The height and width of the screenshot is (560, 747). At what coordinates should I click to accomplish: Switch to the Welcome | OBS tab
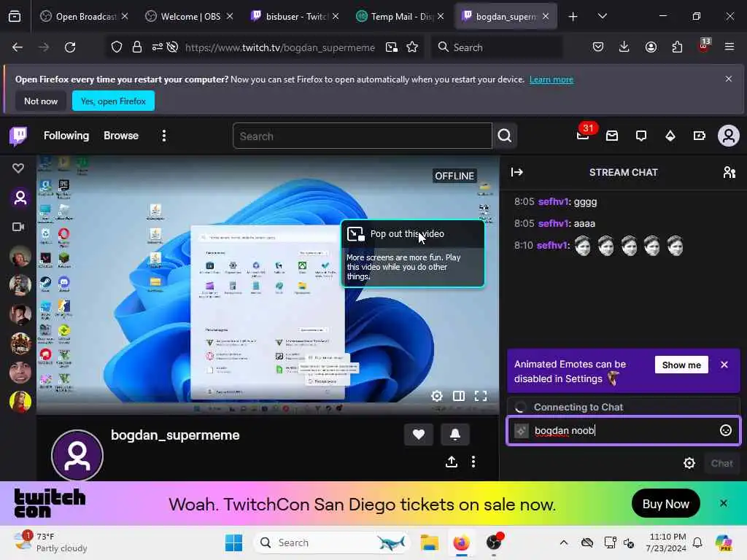[189, 17]
